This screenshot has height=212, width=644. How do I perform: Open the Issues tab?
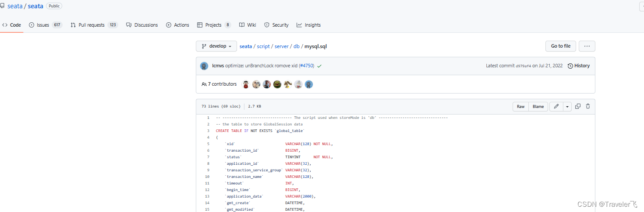46,25
